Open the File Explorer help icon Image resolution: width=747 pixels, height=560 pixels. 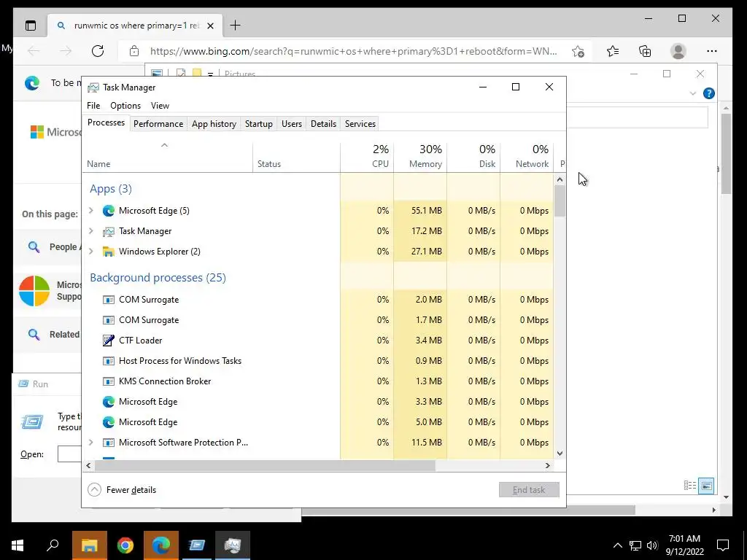coord(709,93)
